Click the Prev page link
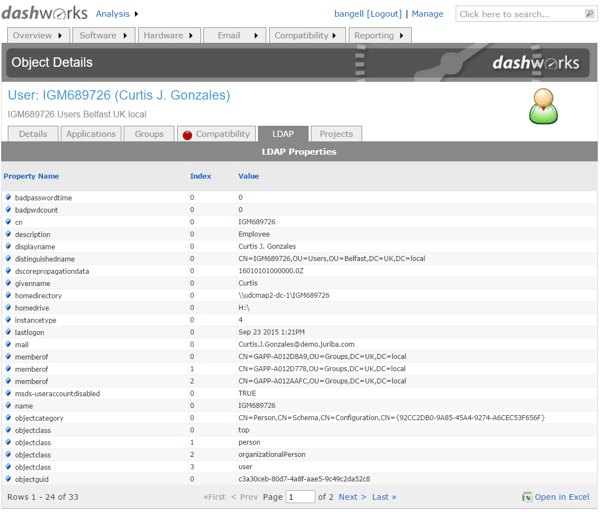 click(x=245, y=497)
